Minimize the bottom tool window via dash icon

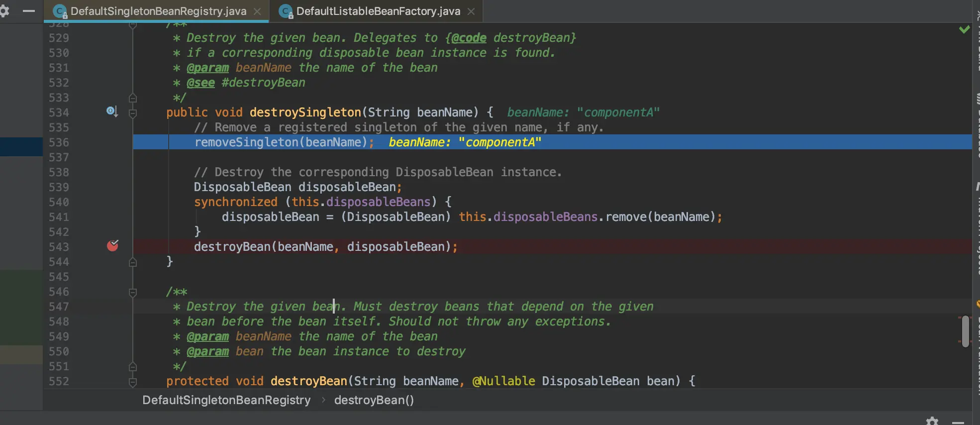click(x=958, y=422)
